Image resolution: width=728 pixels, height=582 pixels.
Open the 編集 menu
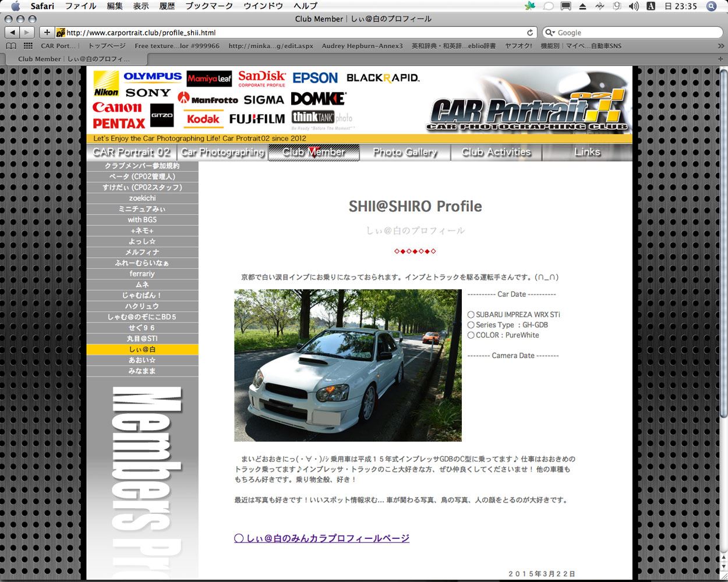click(x=115, y=6)
